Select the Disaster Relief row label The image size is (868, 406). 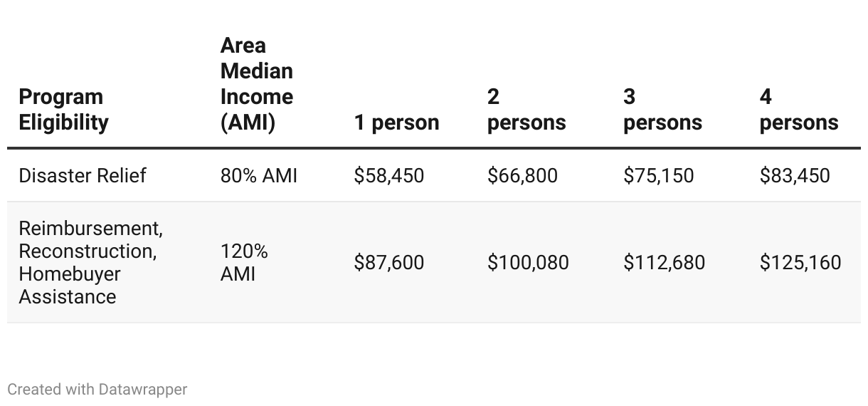click(82, 175)
